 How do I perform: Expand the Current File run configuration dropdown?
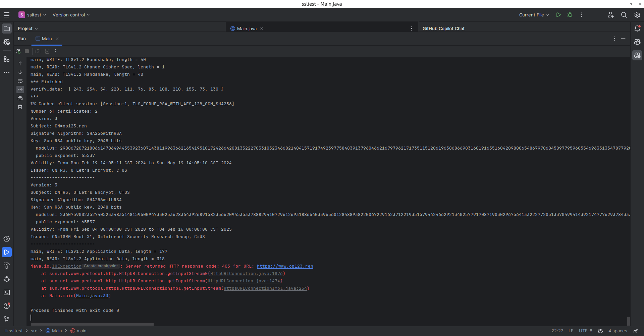[534, 15]
